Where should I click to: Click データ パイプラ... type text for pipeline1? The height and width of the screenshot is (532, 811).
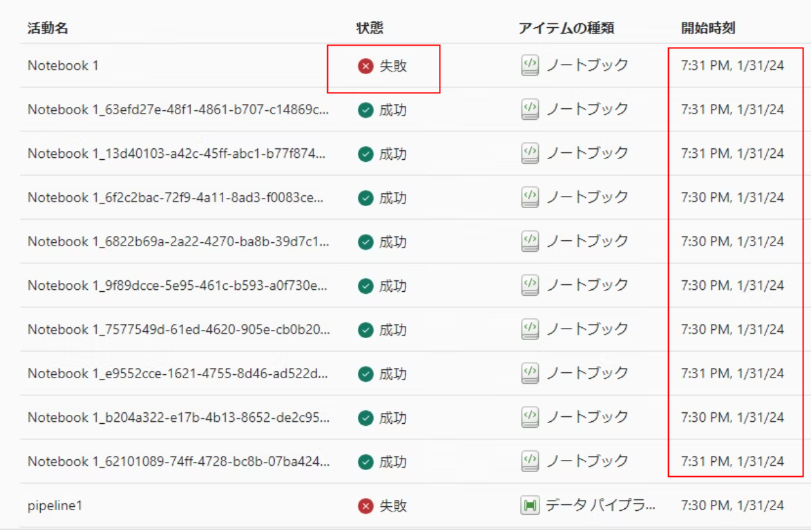(x=601, y=505)
